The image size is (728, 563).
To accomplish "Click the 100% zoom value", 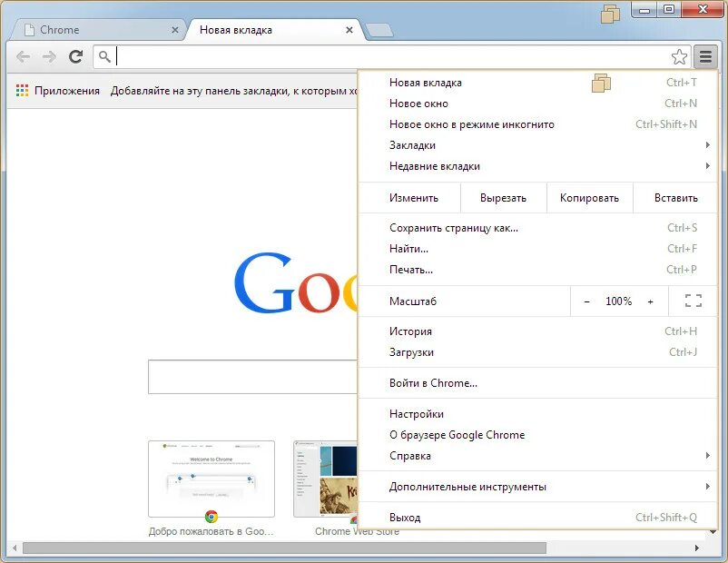I will coord(618,301).
